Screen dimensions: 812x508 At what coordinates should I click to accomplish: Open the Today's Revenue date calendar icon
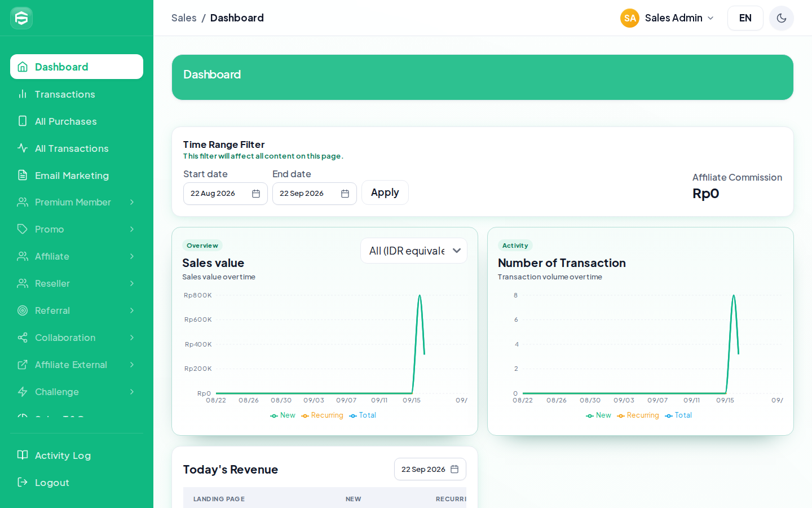click(454, 469)
